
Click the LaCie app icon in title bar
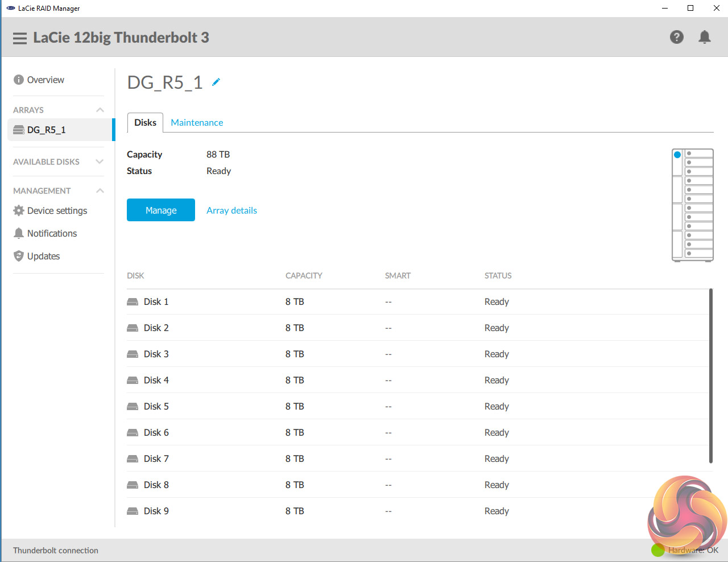tap(11, 8)
